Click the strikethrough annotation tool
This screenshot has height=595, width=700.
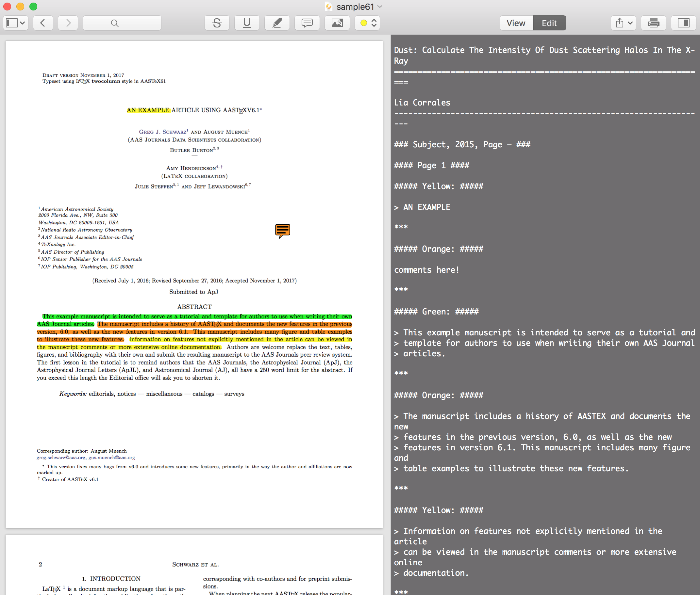pos(217,23)
